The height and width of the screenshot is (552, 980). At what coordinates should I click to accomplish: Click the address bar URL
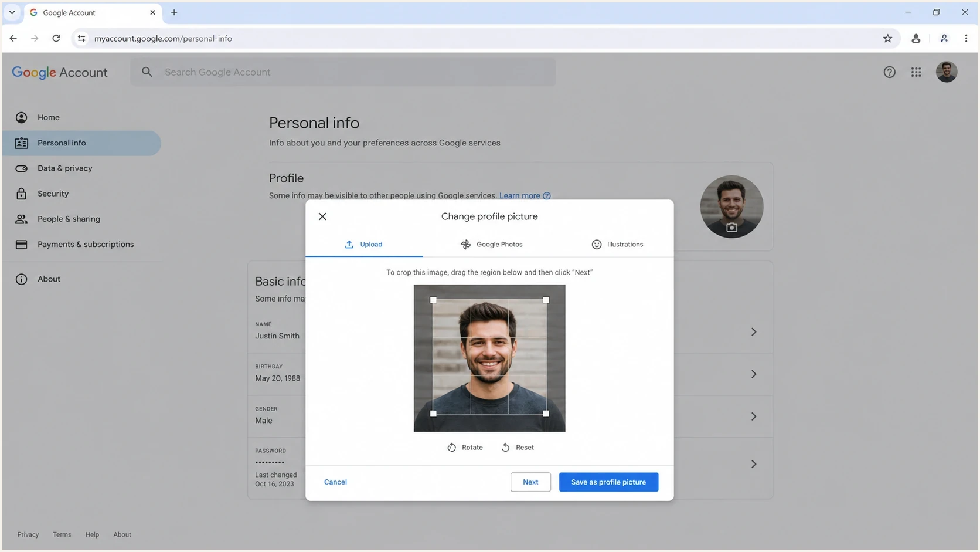tap(163, 39)
